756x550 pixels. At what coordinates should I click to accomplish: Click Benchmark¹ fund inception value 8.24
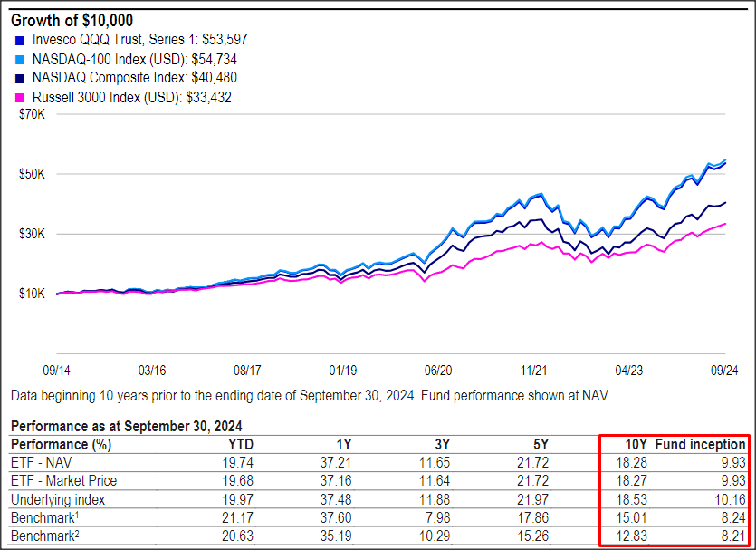coord(734,517)
